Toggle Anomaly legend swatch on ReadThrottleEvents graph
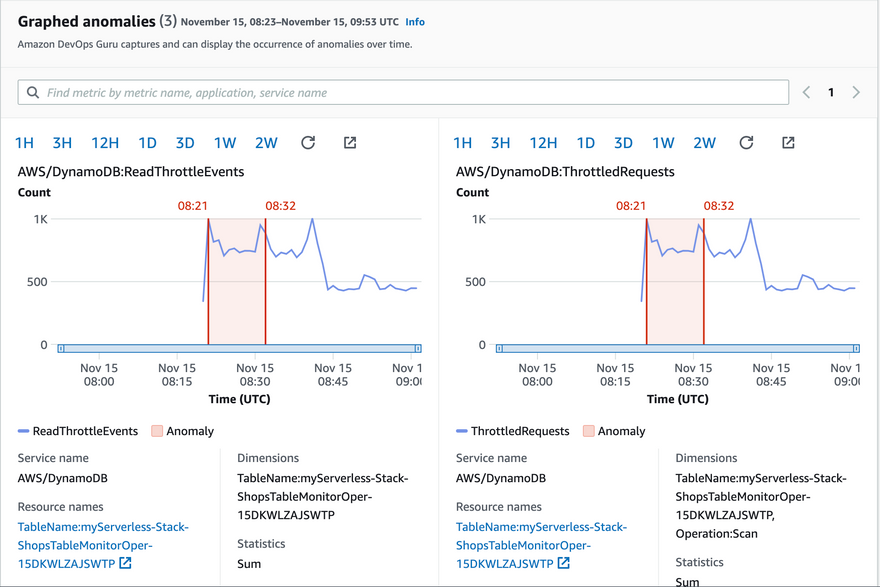Viewport: 880px width, 587px height. click(157, 431)
